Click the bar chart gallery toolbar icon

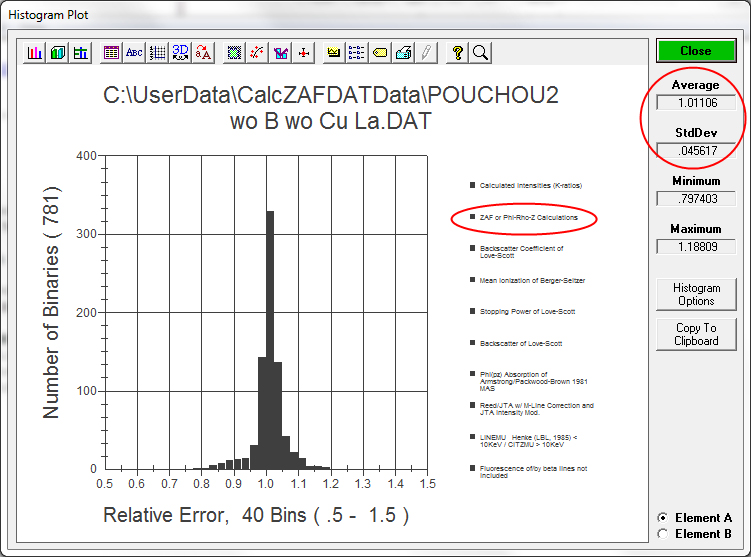pos(35,53)
